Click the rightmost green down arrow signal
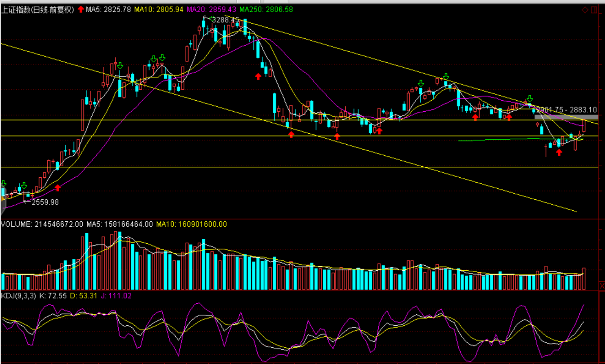 530,99
